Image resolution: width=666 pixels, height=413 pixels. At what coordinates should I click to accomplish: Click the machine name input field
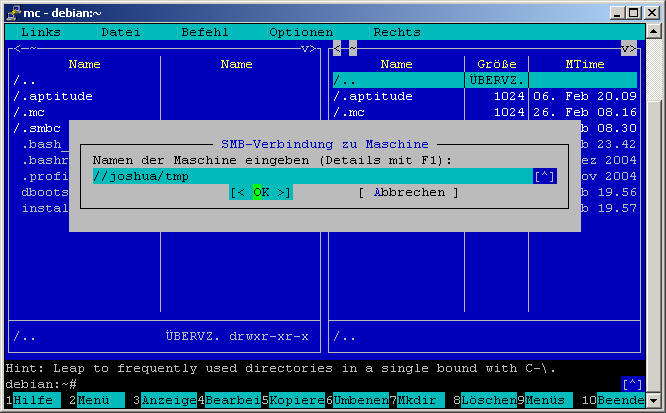310,176
